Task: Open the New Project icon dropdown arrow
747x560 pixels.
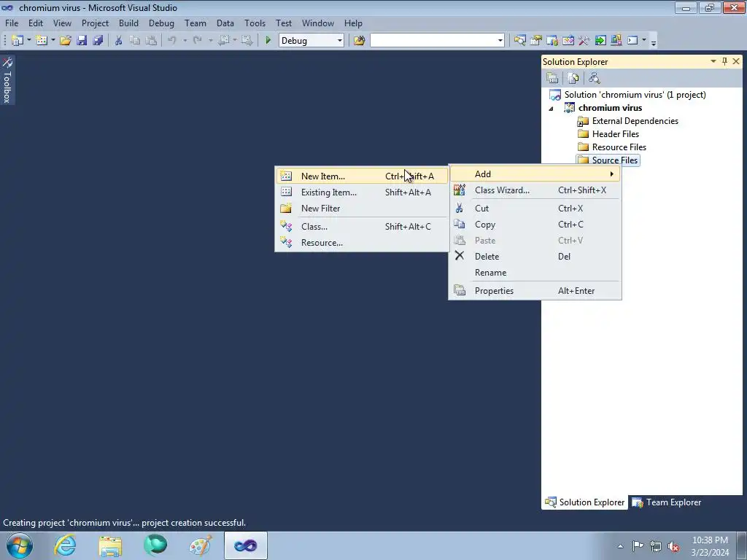Action: (x=28, y=41)
